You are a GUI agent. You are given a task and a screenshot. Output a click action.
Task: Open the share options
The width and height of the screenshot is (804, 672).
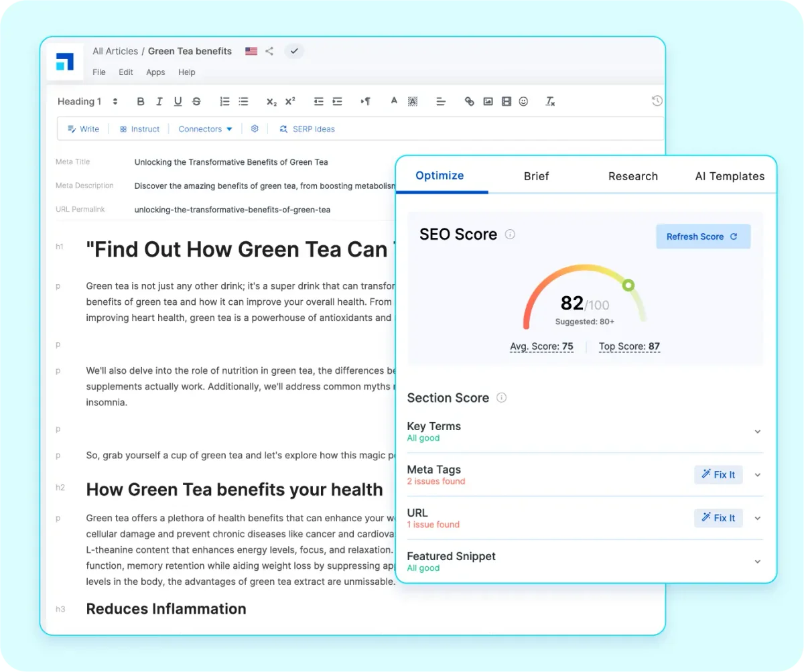[269, 50]
